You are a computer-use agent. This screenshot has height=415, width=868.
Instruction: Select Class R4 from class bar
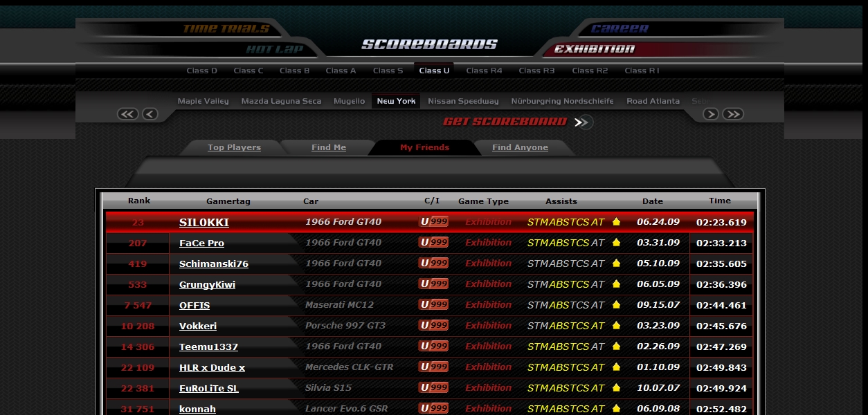484,71
